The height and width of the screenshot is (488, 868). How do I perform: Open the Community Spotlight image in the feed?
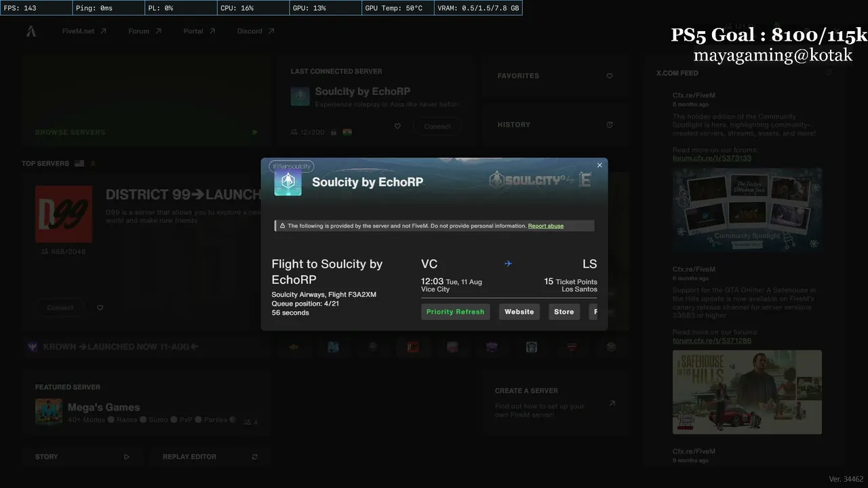pos(747,211)
